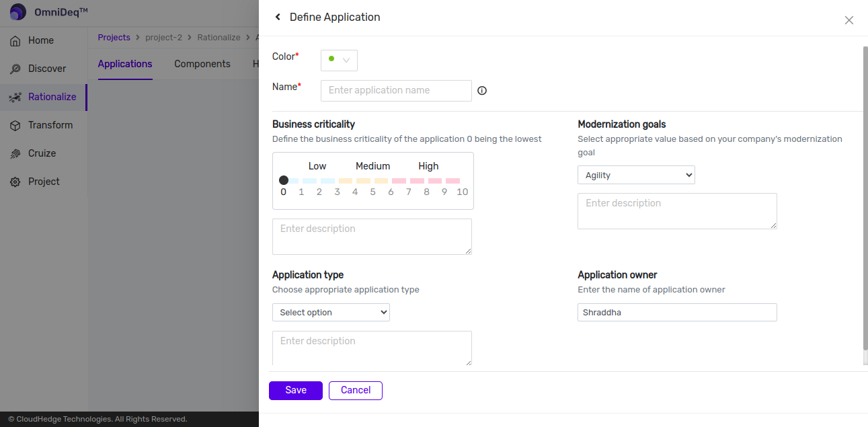Click the Business criticality description box
Image resolution: width=868 pixels, height=427 pixels.
coord(372,237)
